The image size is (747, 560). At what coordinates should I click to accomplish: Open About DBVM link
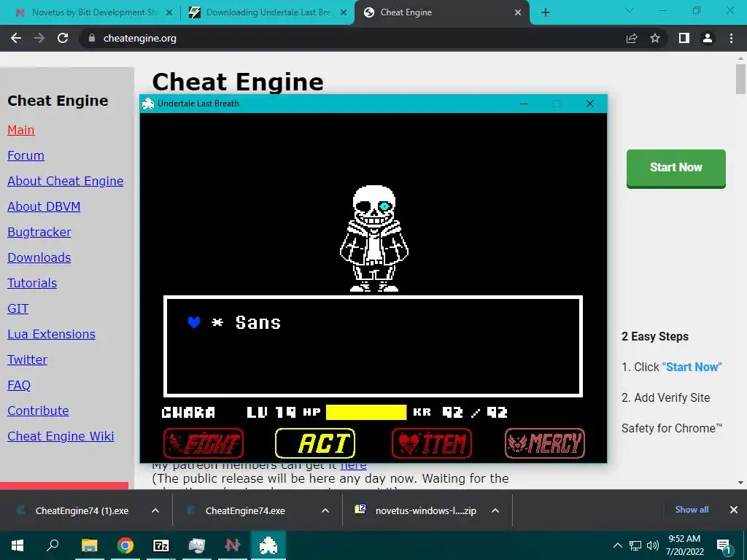pyautogui.click(x=44, y=206)
